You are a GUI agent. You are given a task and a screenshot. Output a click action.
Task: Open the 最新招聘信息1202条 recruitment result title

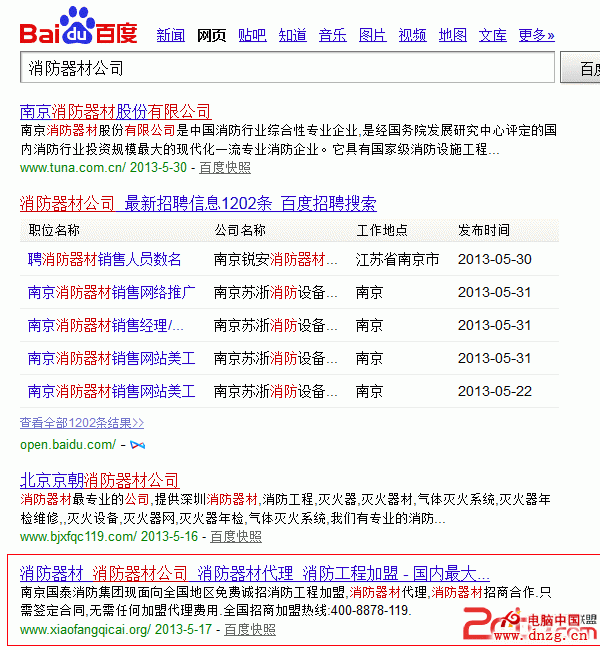tap(198, 204)
